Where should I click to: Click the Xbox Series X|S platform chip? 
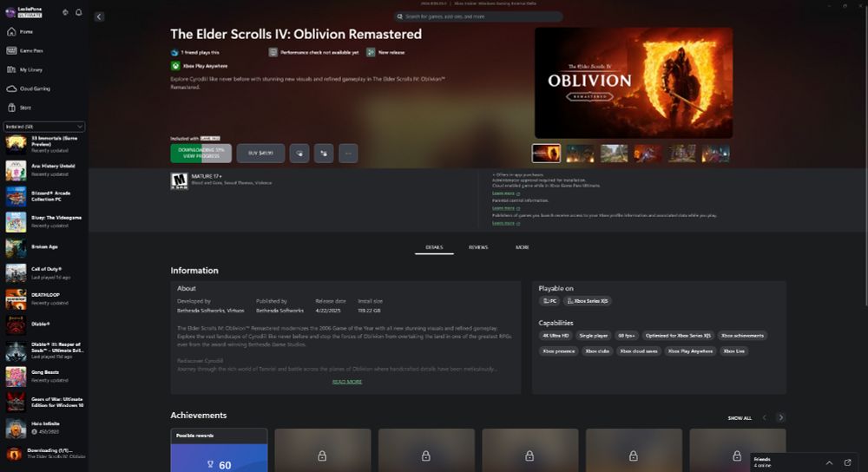pyautogui.click(x=588, y=301)
